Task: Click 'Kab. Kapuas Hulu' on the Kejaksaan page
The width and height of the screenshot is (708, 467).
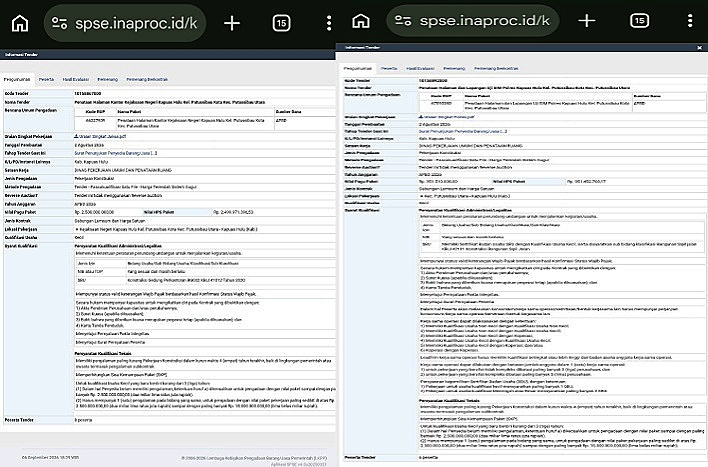Action: point(91,162)
